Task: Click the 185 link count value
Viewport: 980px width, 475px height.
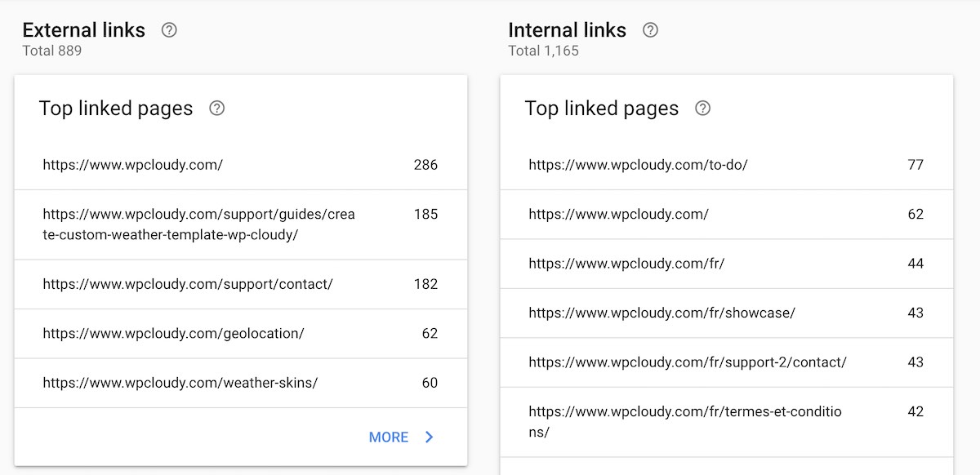Action: (x=425, y=214)
